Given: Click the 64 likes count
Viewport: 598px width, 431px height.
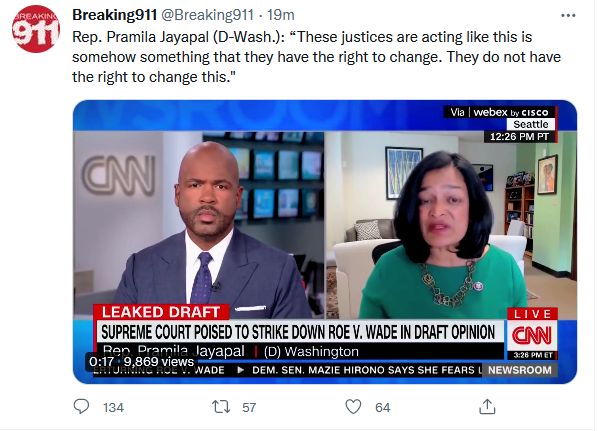Looking at the screenshot, I should (383, 407).
